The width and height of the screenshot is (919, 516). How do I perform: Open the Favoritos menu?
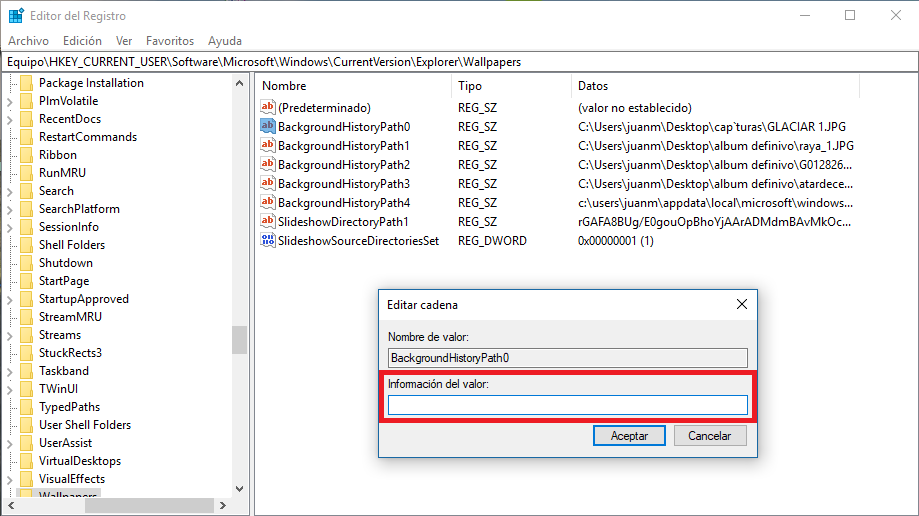[x=170, y=40]
